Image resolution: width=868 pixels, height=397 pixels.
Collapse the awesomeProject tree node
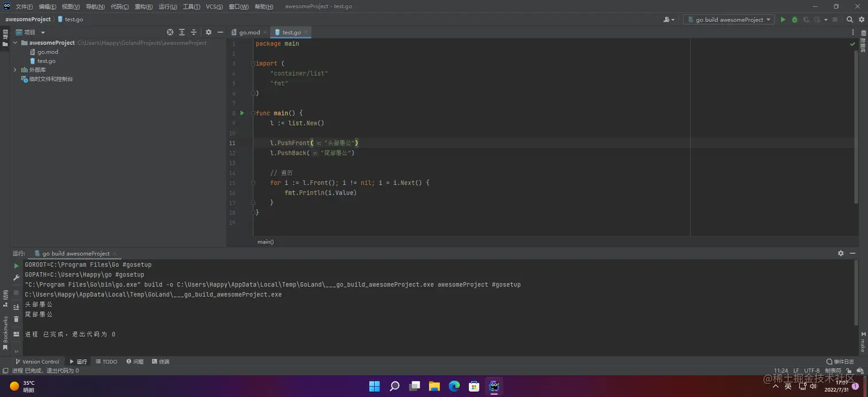tap(15, 42)
